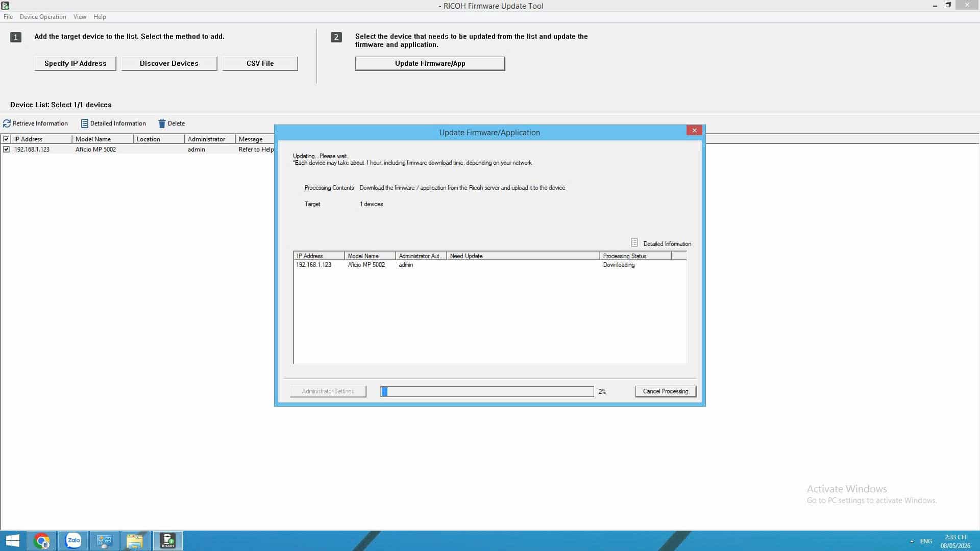Select the Downloading status cell
The height and width of the screenshot is (551, 980).
coord(619,265)
